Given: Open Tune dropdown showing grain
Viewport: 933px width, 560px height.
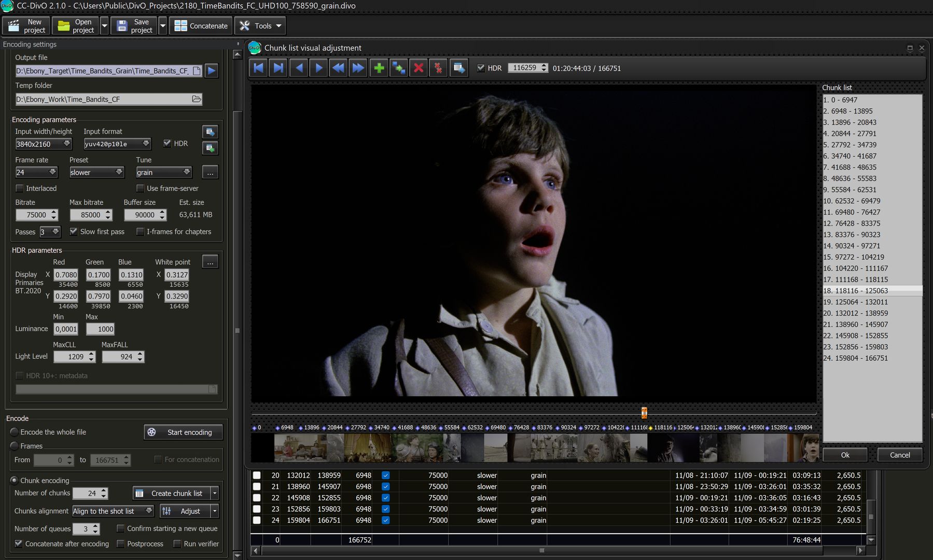Looking at the screenshot, I should (164, 172).
